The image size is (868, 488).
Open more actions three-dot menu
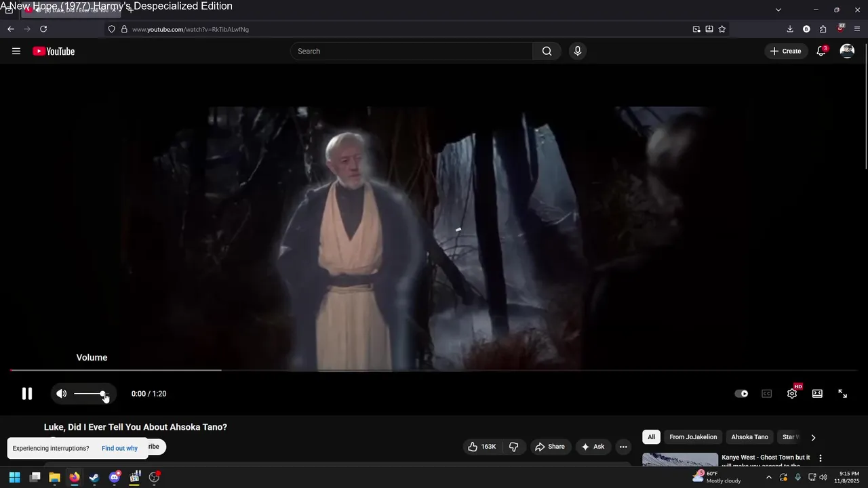click(x=623, y=447)
